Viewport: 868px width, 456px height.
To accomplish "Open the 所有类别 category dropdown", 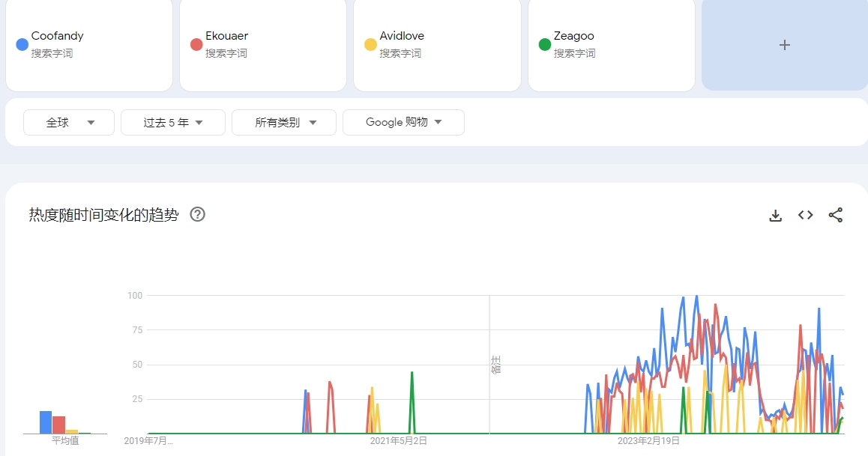I will [284, 122].
